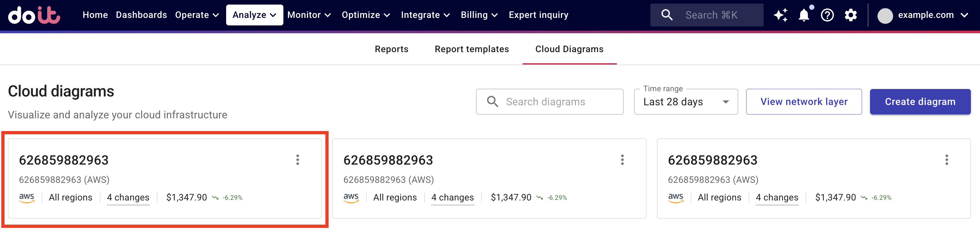980x251 pixels.
Task: Open the help question mark icon
Action: 827,15
